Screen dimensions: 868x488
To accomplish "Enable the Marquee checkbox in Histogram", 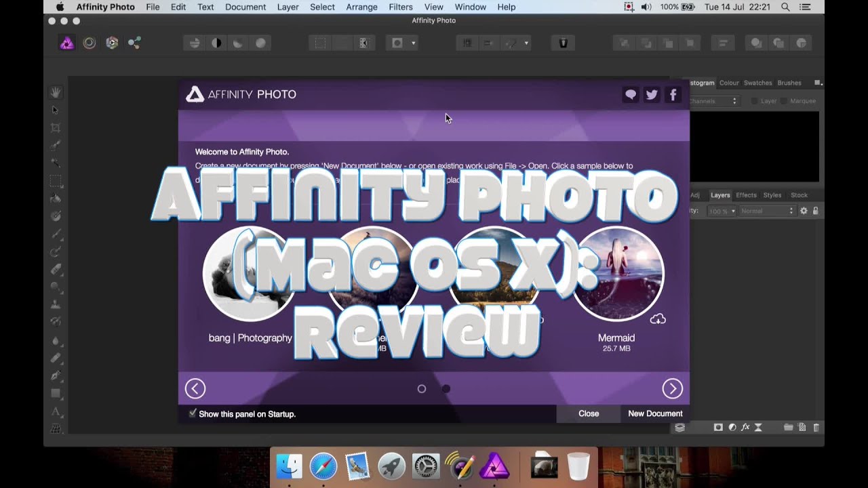I will point(784,101).
